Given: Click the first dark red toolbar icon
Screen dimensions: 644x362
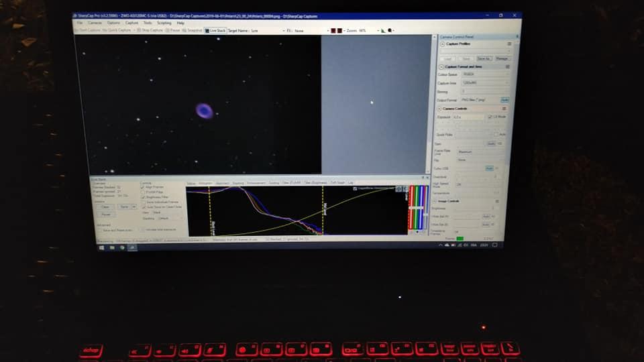Looking at the screenshot, I should [x=333, y=31].
